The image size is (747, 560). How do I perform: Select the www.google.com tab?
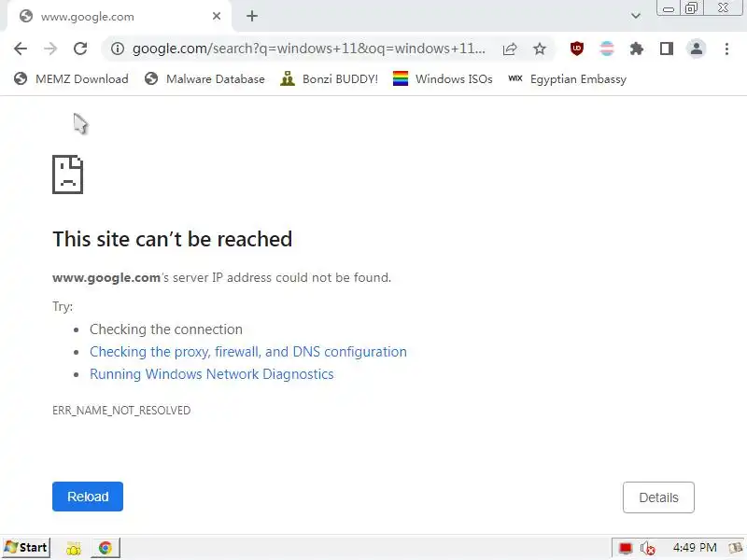coord(120,16)
